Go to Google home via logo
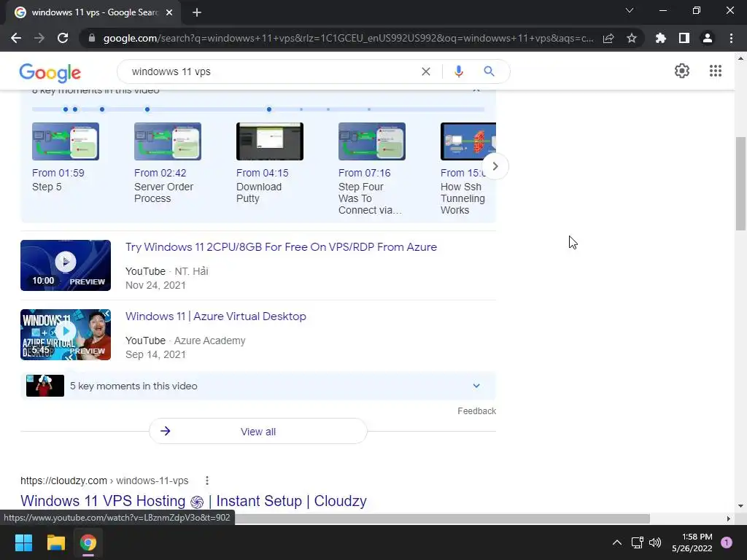This screenshot has width=747, height=560. pos(50,72)
